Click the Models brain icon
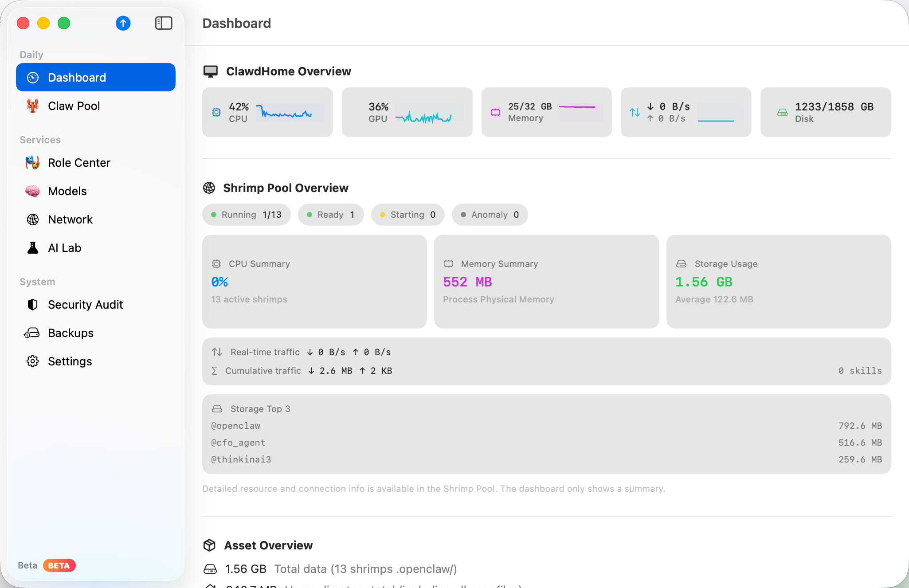This screenshot has height=588, width=909. pos(32,191)
